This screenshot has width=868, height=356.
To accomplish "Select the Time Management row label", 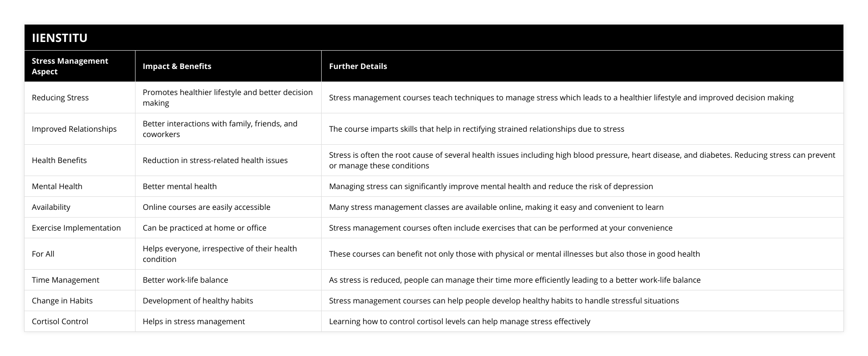I will [66, 280].
